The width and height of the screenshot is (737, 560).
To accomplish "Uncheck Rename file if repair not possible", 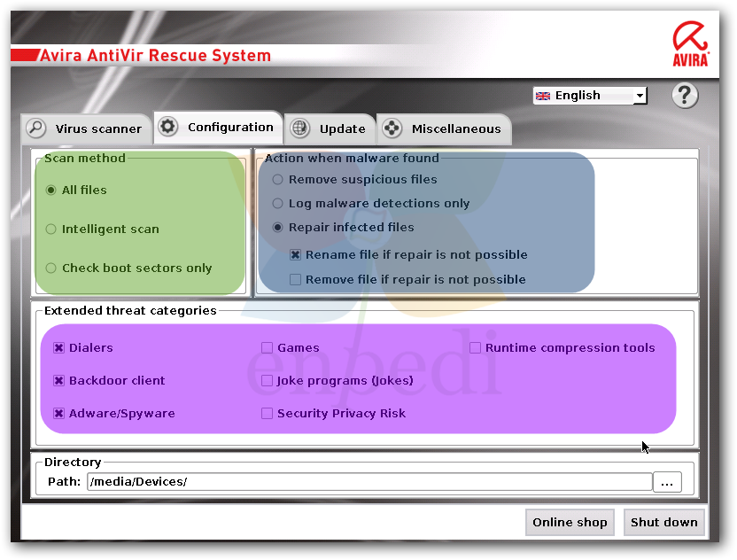I will point(295,255).
